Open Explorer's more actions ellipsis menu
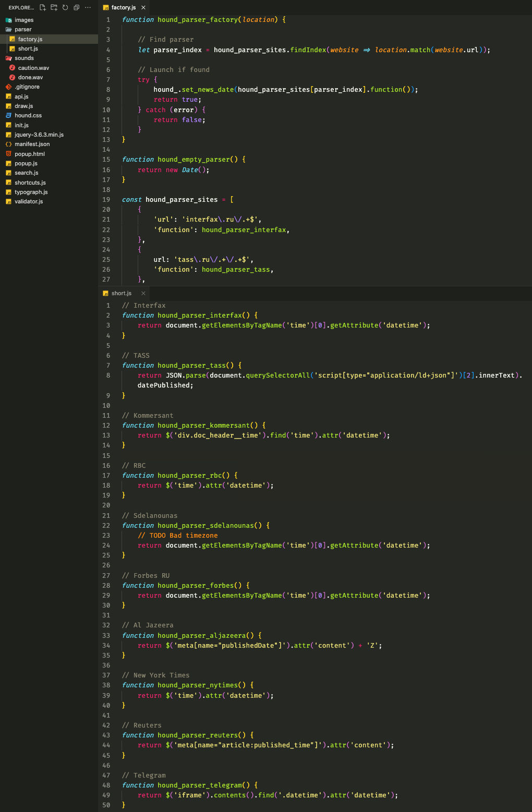This screenshot has width=532, height=812. click(88, 7)
